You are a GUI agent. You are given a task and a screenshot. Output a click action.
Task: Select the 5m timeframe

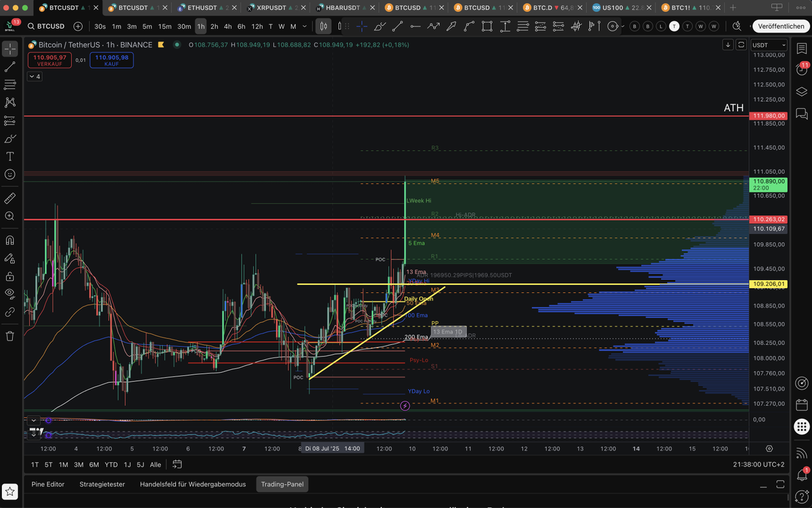tap(147, 26)
